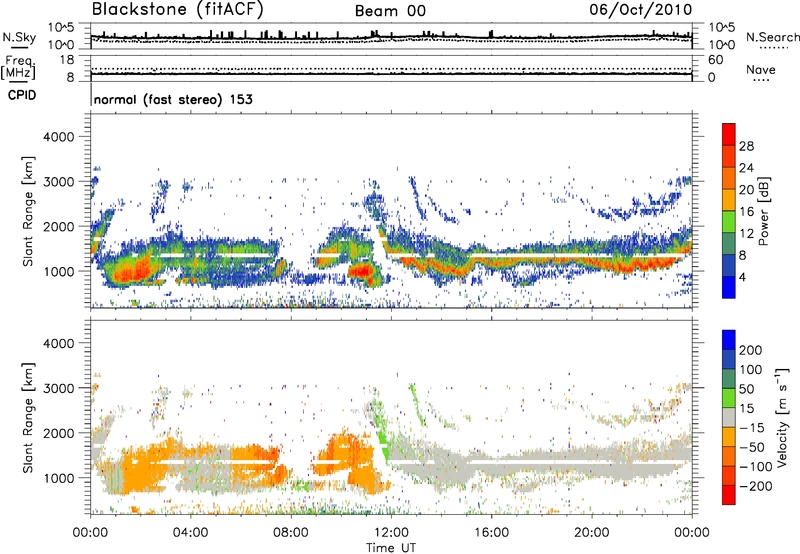Click the 'CPID' label
This screenshot has width=800, height=554.
[x=22, y=95]
